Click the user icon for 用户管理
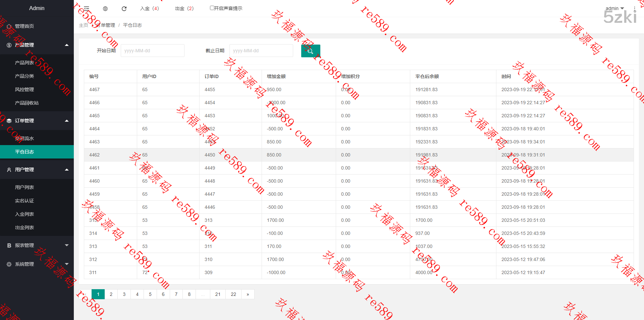This screenshot has height=320, width=644. pyautogui.click(x=9, y=170)
